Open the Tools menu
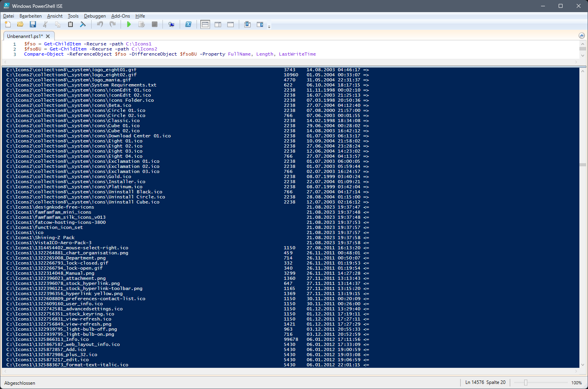The height and width of the screenshot is (389, 588). [73, 16]
